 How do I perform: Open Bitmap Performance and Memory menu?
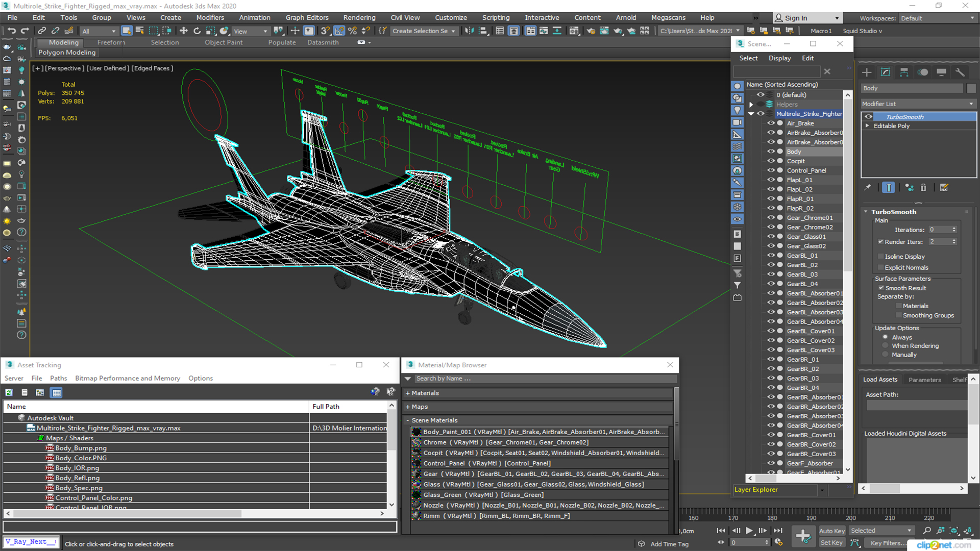tap(127, 378)
